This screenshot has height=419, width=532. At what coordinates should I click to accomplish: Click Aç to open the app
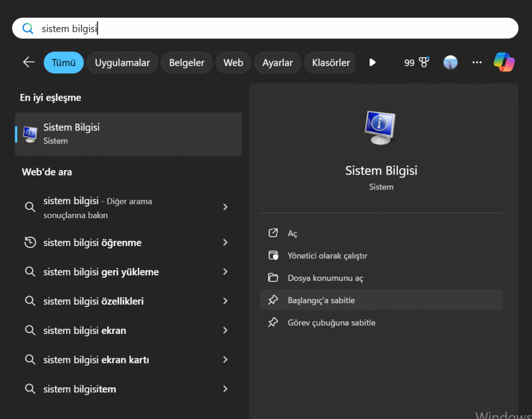[x=292, y=234]
